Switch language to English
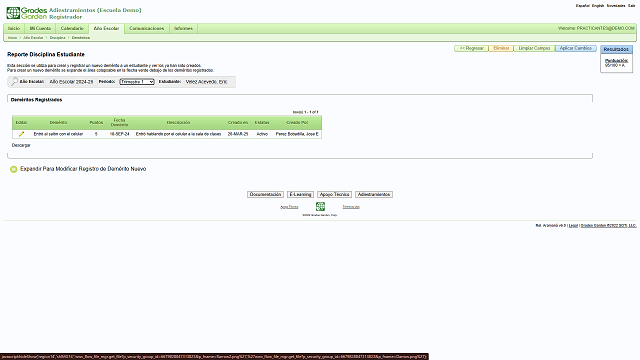The image size is (640, 360). click(598, 6)
